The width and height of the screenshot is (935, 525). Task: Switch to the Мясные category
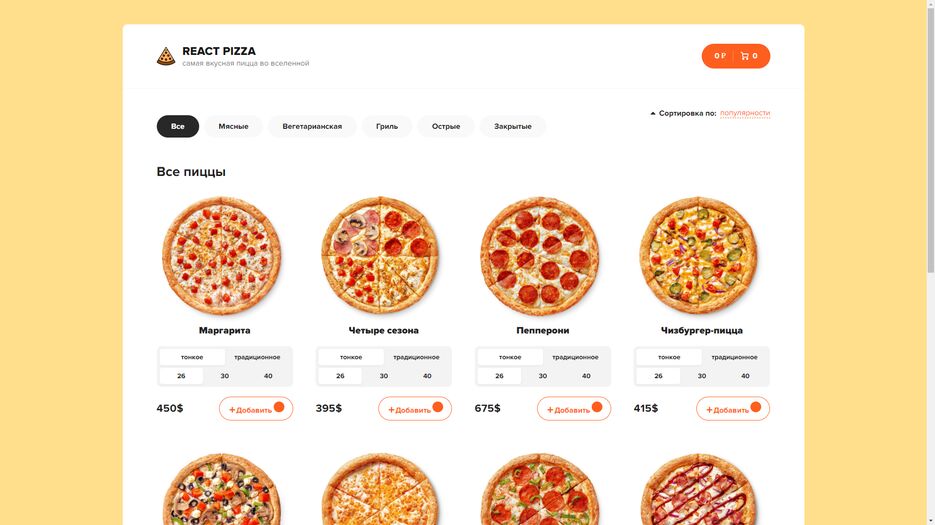point(233,126)
